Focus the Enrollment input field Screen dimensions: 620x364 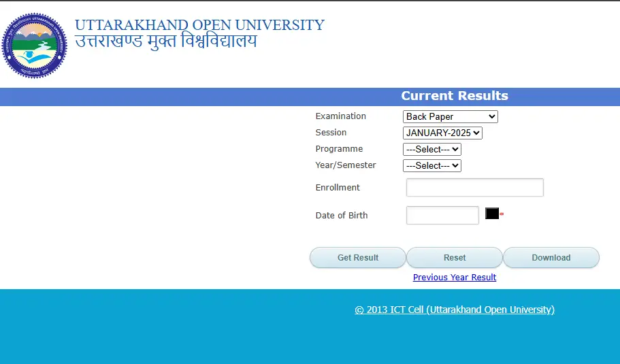coord(475,187)
